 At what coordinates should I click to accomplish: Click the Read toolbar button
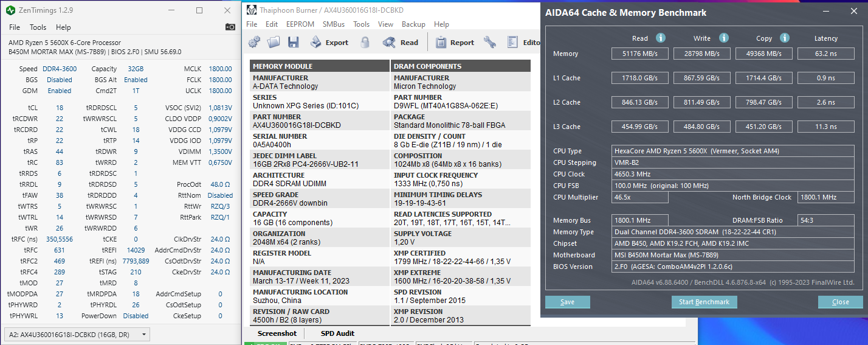pos(401,42)
